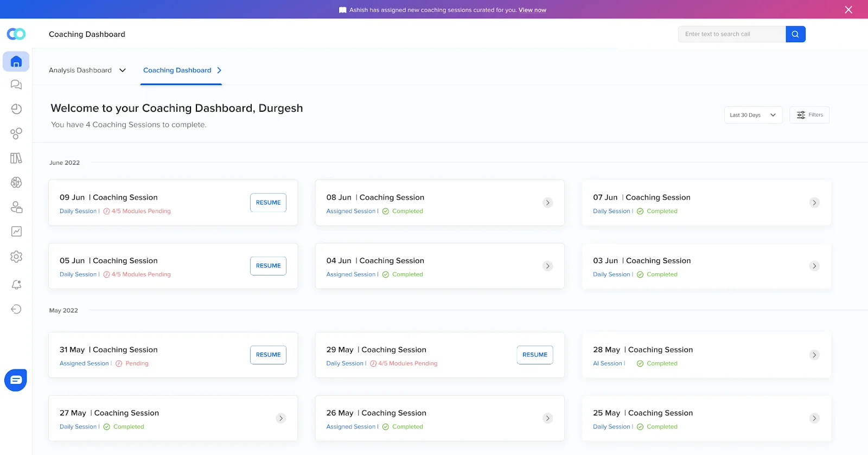The width and height of the screenshot is (868, 455).
Task: Click 4/5 Modules Pending on 29 May card
Action: [408, 363]
